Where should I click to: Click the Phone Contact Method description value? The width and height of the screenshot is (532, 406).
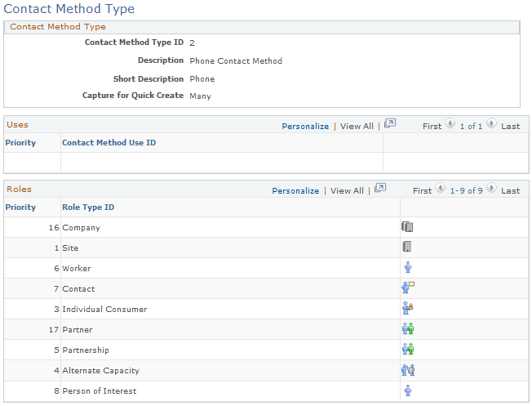pos(236,60)
